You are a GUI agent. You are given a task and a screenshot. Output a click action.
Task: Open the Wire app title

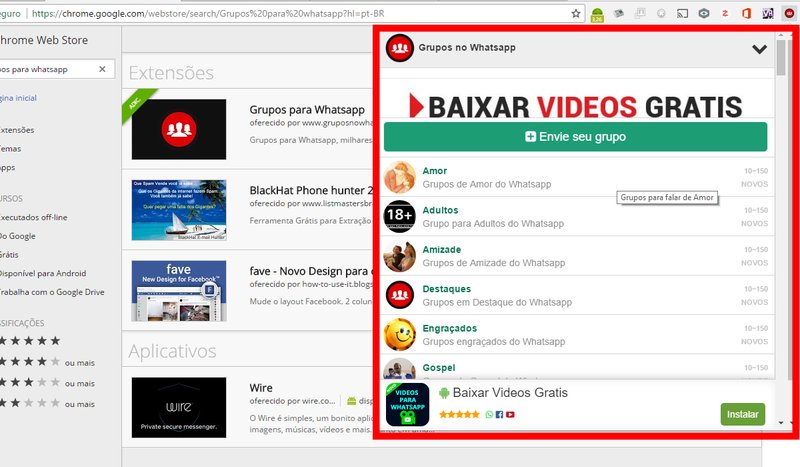coord(261,388)
